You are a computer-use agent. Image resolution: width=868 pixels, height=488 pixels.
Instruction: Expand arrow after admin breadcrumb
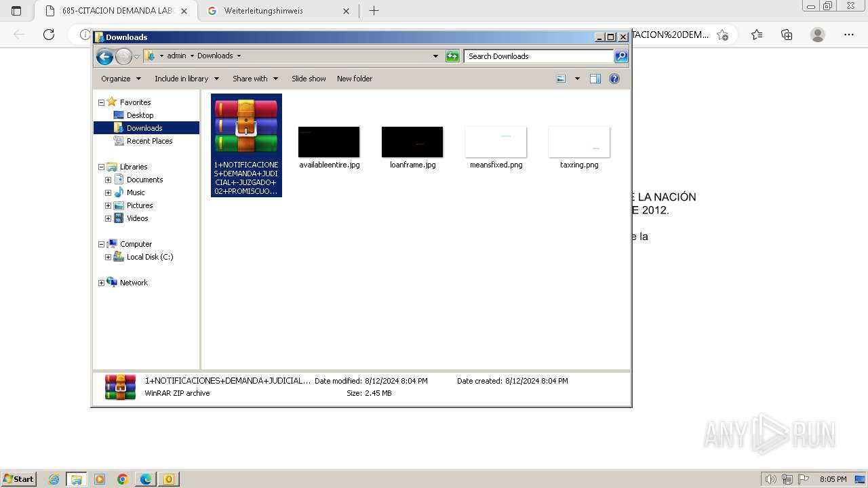coord(192,56)
